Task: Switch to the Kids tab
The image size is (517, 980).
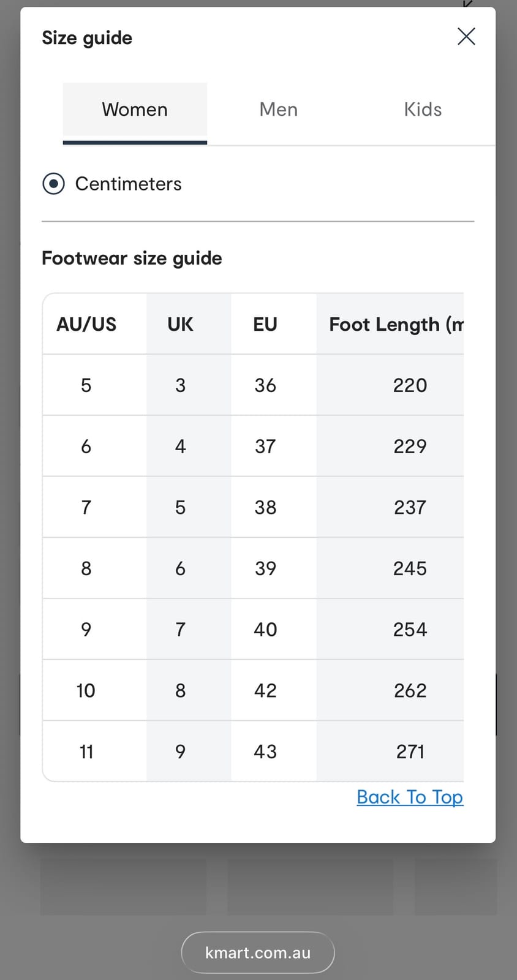Action: pos(423,110)
